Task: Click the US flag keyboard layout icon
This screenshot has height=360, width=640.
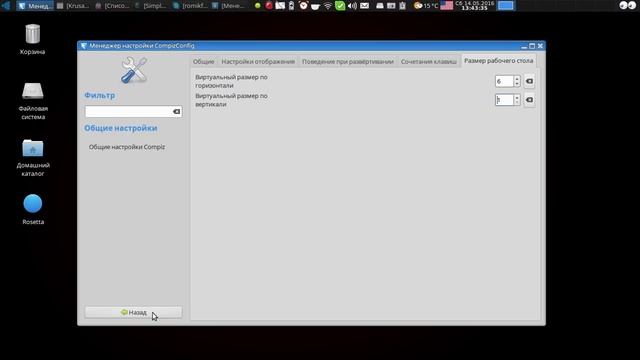Action: (x=447, y=5)
